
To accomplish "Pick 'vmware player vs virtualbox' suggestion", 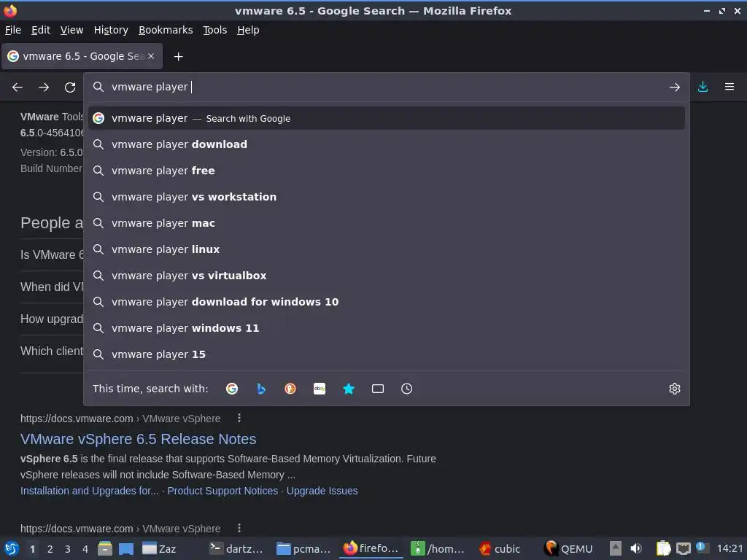I will [387, 275].
